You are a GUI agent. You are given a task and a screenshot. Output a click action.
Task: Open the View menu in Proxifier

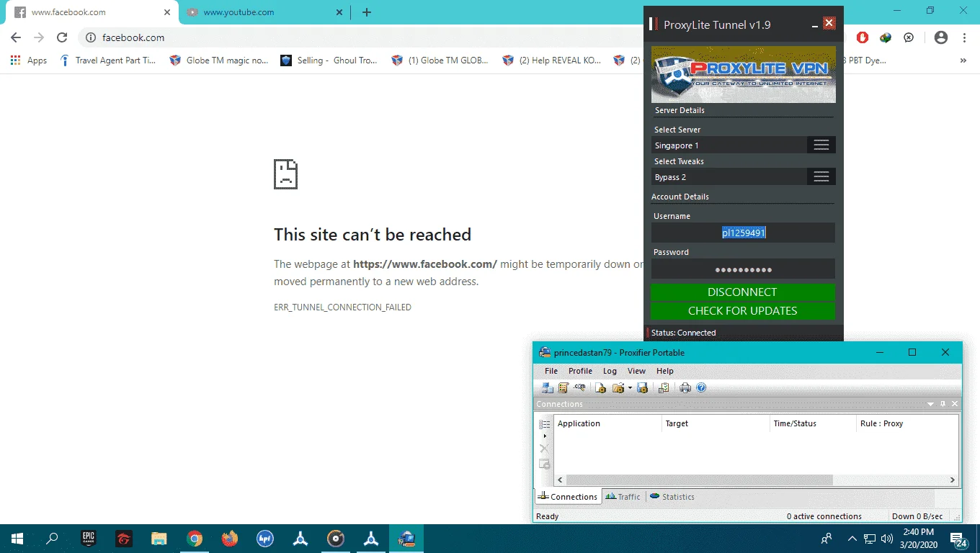coord(636,371)
